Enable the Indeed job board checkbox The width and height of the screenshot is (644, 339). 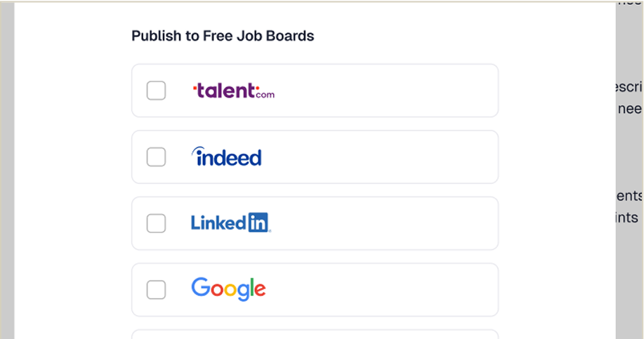click(x=156, y=157)
